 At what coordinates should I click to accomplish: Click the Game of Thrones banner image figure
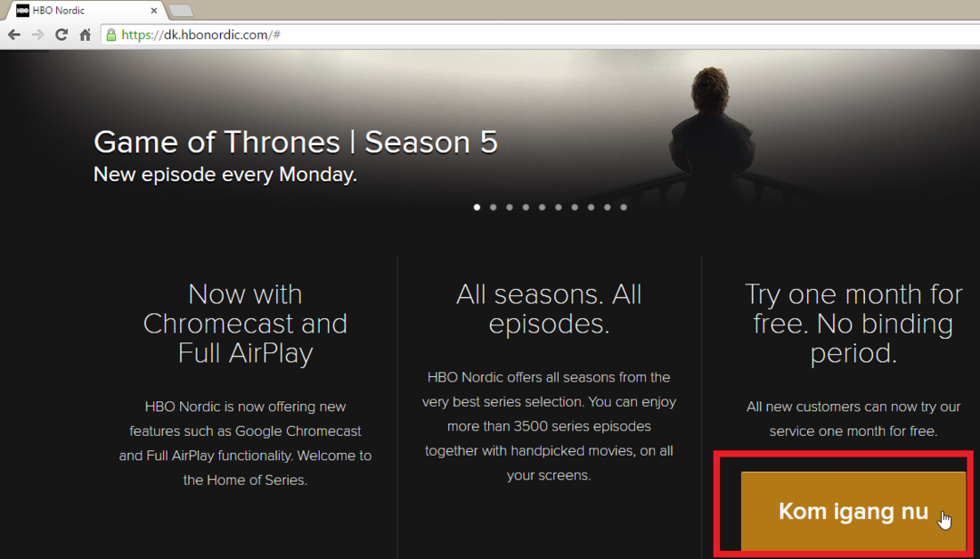tap(711, 131)
